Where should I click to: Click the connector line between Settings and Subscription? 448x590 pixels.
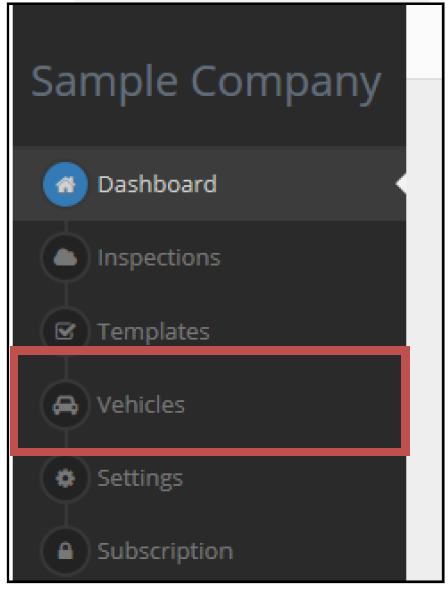66,515
